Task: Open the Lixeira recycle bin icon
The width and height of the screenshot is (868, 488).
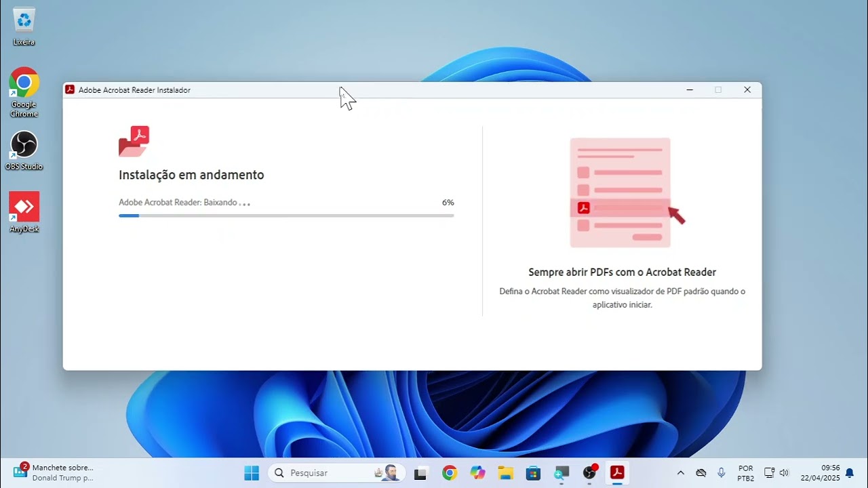Action: coord(24,26)
